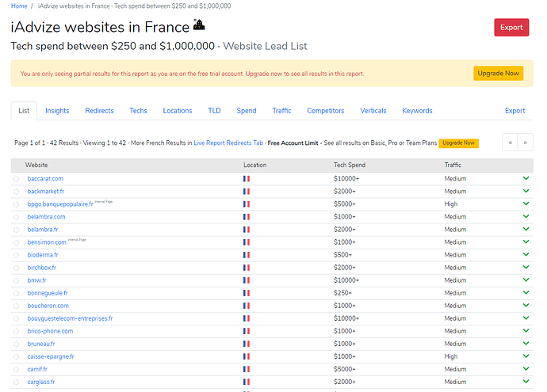This screenshot has width=547, height=392.
Task: Open the Redirects tab
Action: click(x=99, y=111)
